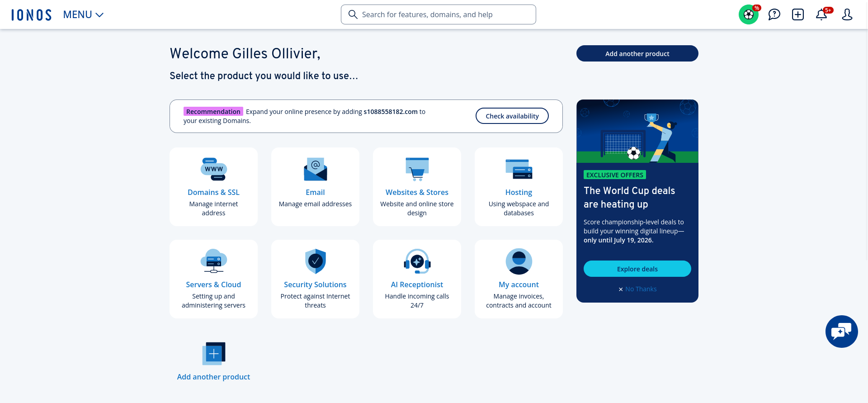The height and width of the screenshot is (403, 868).
Task: Click the search field for features and domains
Action: pos(438,14)
